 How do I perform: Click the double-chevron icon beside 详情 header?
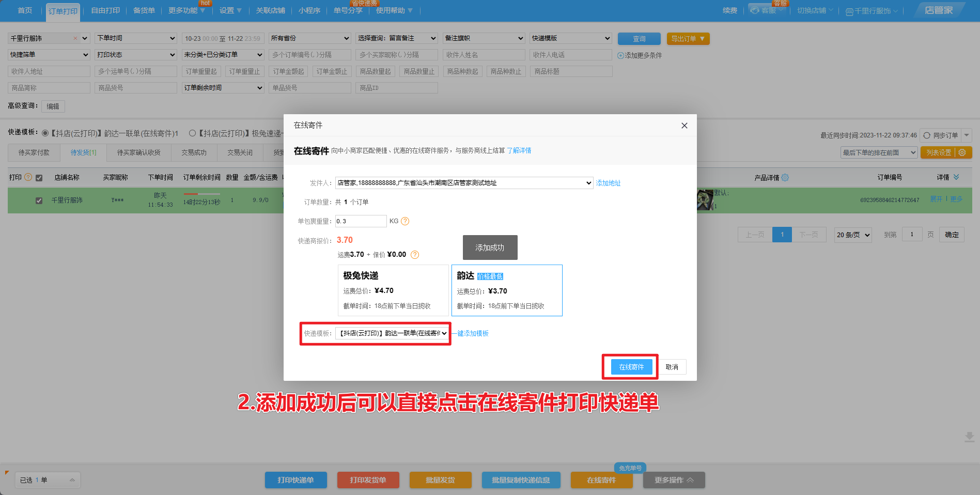click(x=956, y=177)
